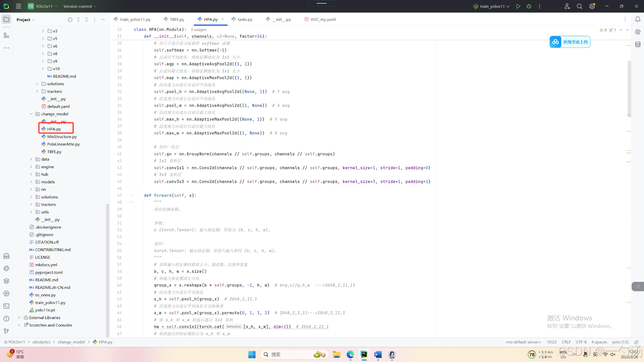Fold the forward method
Screen dimensions: 644x362
coord(131,195)
